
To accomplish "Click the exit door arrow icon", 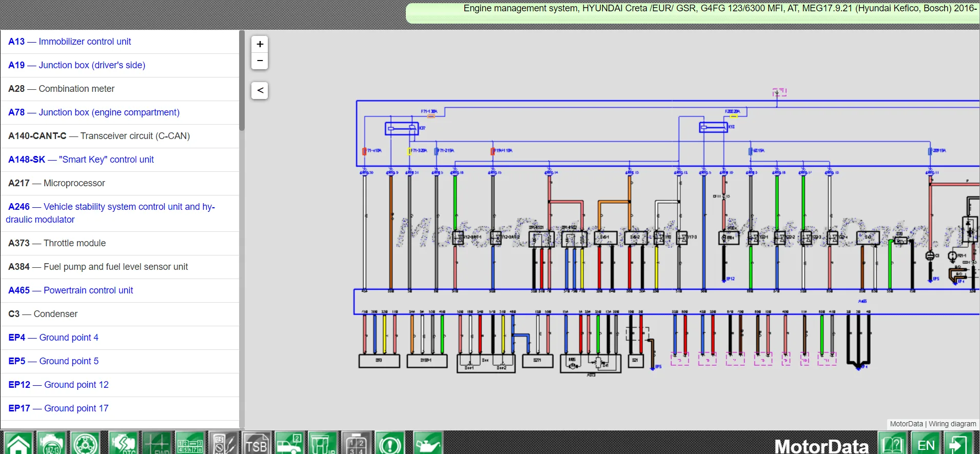I will point(958,444).
